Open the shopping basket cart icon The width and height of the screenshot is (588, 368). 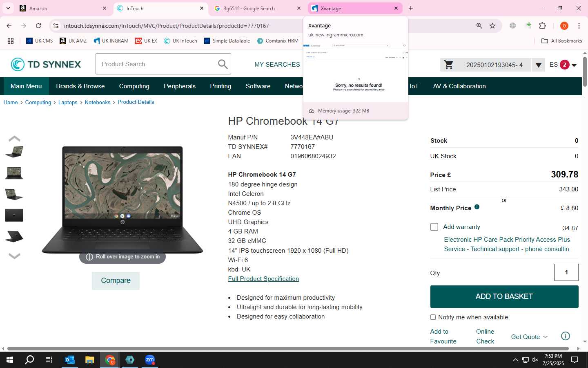tap(449, 65)
